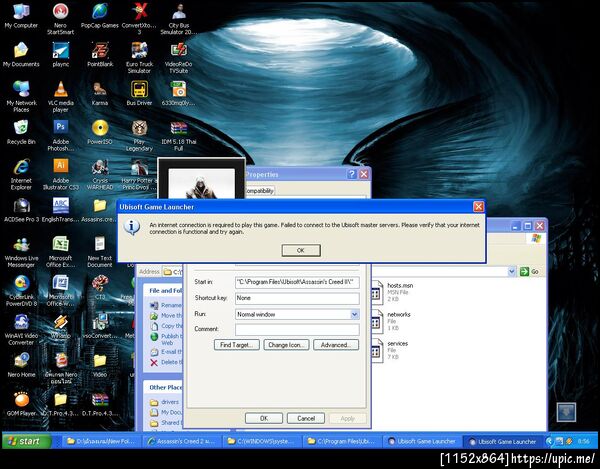Click the Shortcut key field
The width and height of the screenshot is (600, 469).
[297, 298]
